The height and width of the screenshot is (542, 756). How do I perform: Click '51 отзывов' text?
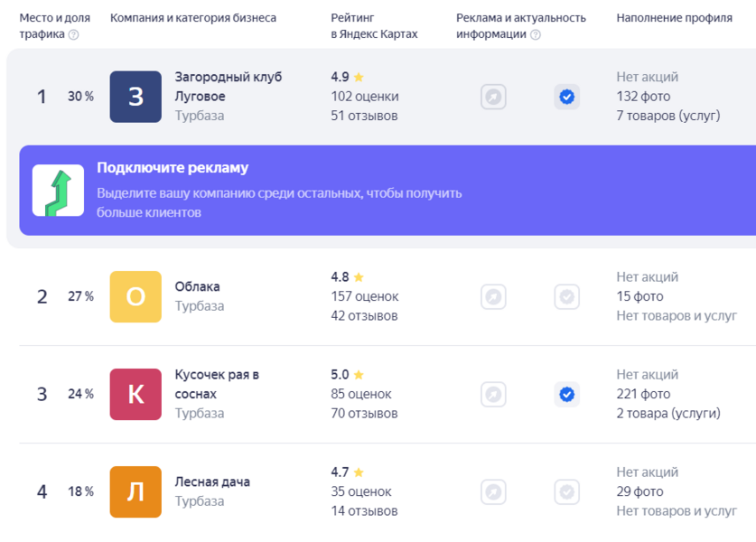click(364, 116)
